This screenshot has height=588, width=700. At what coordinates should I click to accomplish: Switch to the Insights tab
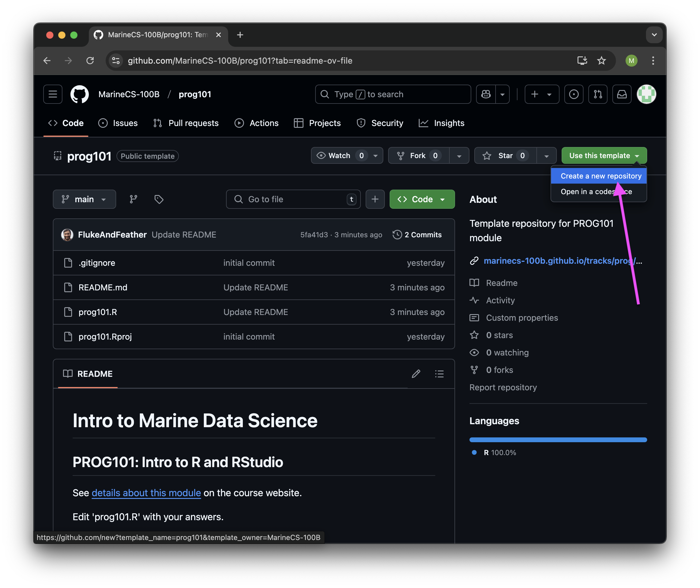tap(442, 123)
